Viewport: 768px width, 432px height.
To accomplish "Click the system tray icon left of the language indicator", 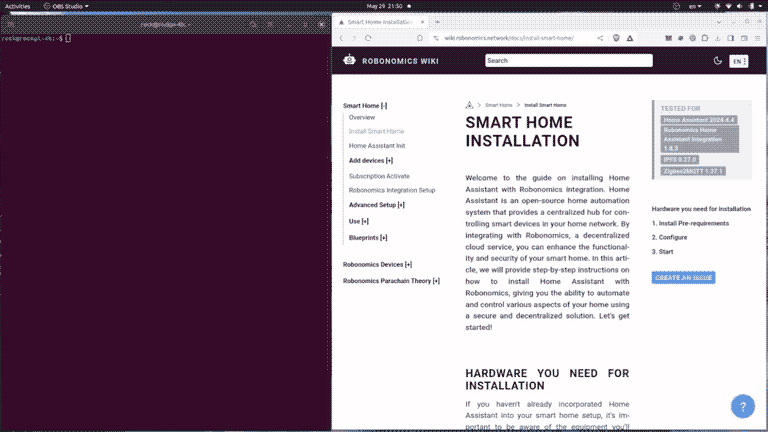I will 676,6.
